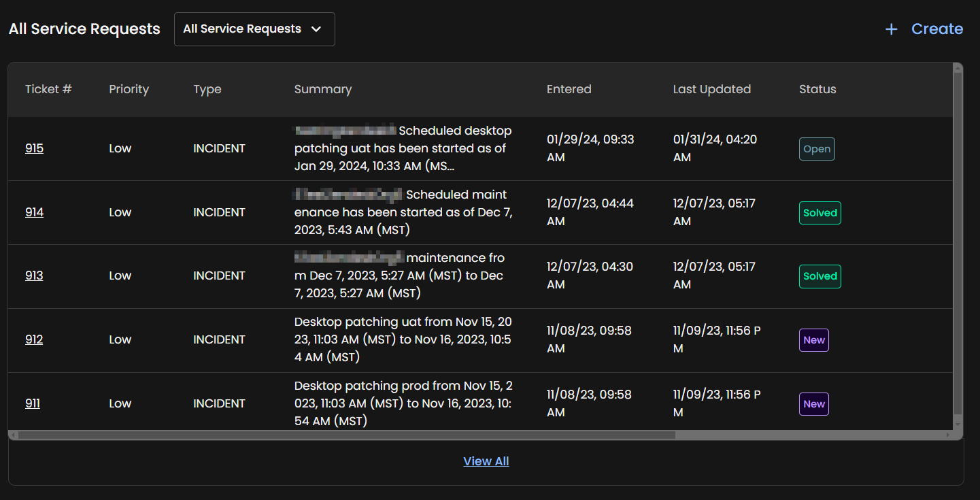Open ticket 913 link
This screenshot has width=980, height=500.
(34, 276)
